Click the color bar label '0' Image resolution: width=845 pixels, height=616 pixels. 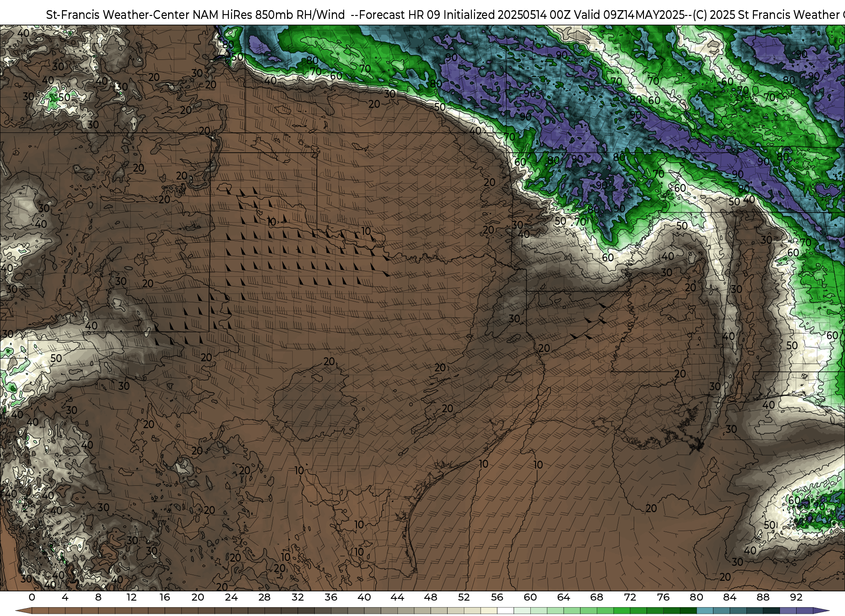pos(32,597)
